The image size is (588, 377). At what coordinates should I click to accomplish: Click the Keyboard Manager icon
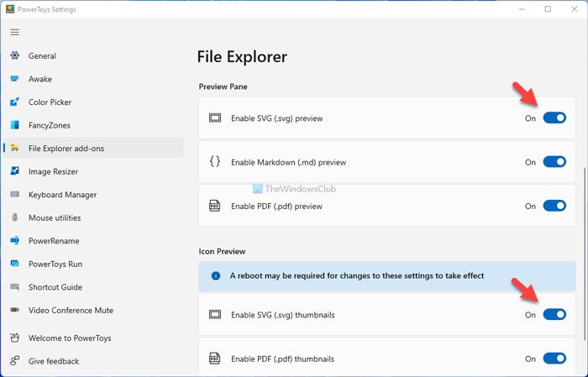point(14,195)
